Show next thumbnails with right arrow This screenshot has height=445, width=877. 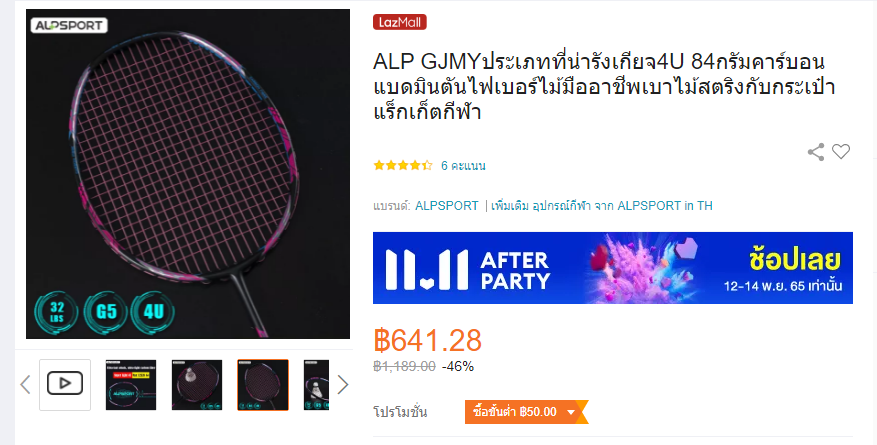coord(343,385)
